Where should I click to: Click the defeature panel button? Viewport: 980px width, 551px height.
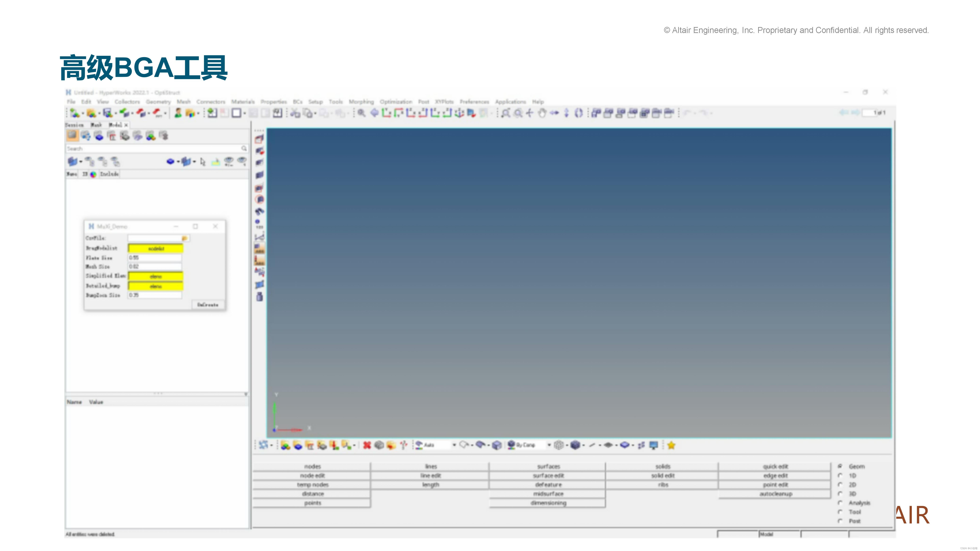point(548,485)
